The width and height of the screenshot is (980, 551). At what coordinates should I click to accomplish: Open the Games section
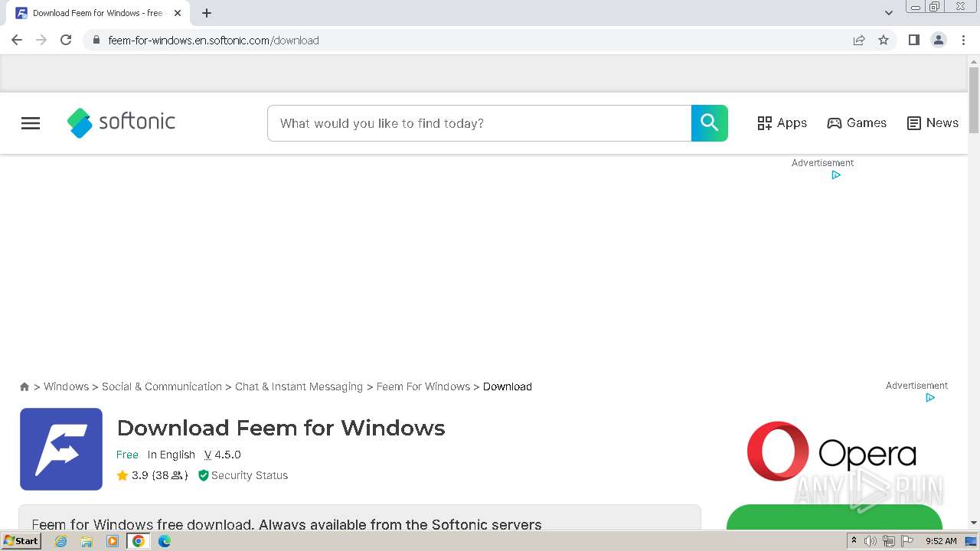tap(857, 123)
